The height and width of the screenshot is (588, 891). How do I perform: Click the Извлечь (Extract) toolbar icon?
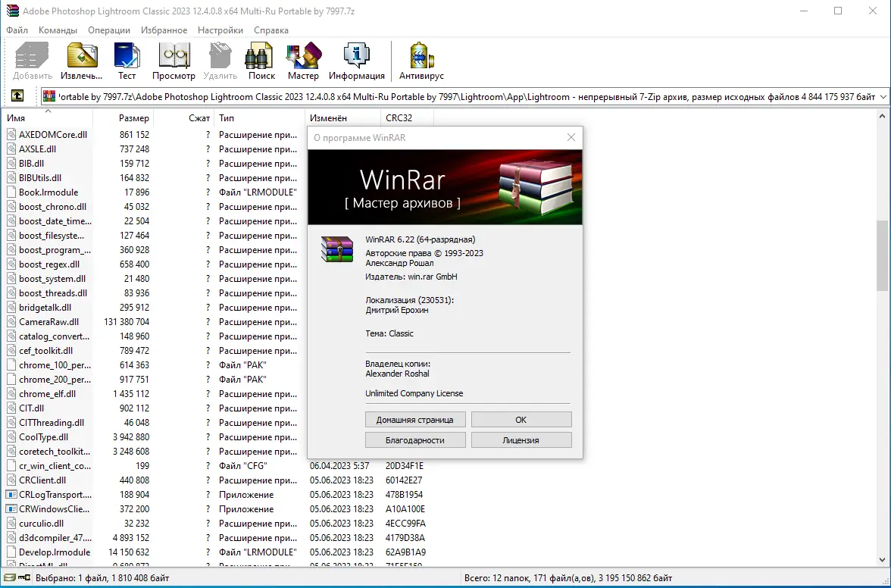82,55
